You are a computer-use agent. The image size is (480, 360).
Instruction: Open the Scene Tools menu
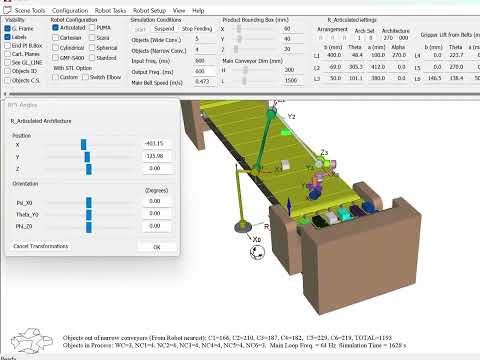coord(30,11)
